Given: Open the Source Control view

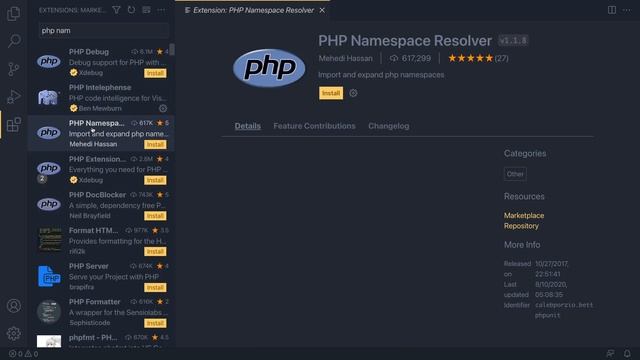Looking at the screenshot, I should pos(13,69).
